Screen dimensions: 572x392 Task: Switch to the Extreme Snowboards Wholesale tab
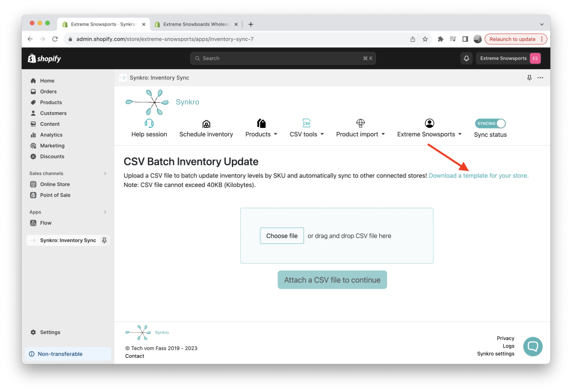pos(196,25)
